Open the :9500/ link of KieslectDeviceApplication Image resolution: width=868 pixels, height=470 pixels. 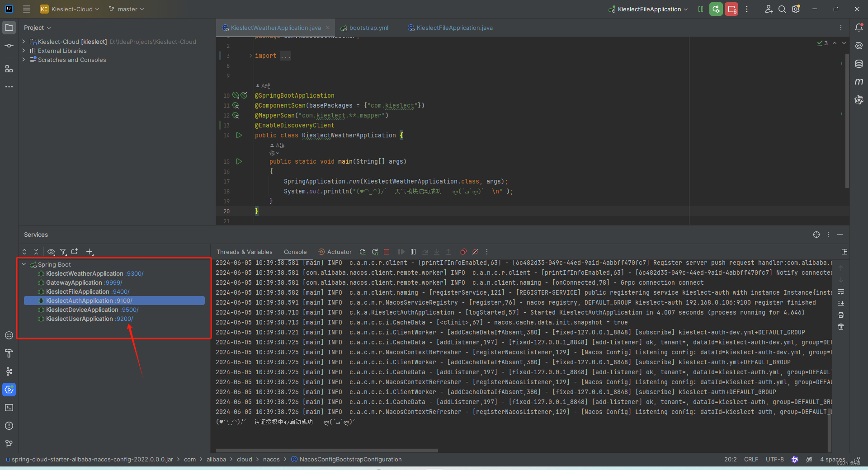[129, 310]
